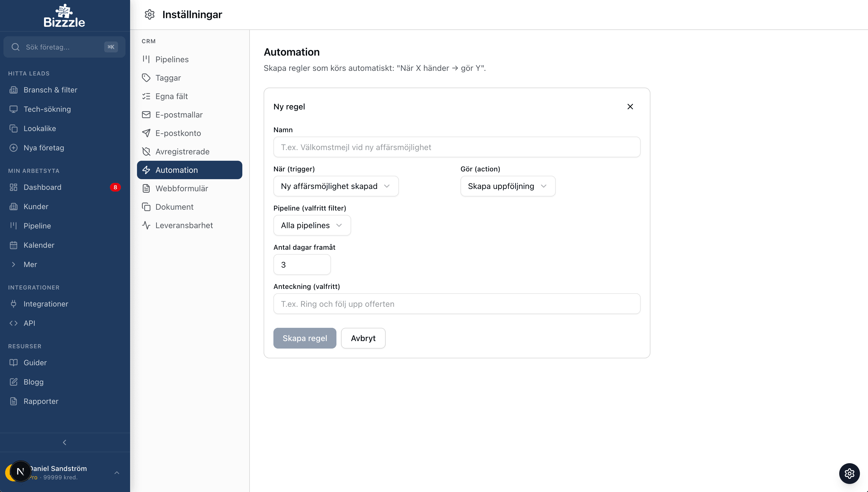Open Kalender via calendar icon

tap(14, 245)
